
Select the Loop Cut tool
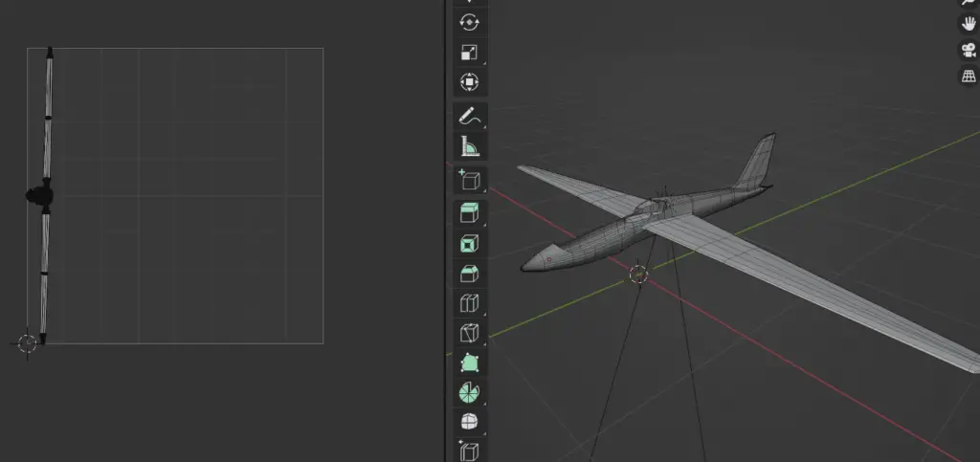coord(469,303)
